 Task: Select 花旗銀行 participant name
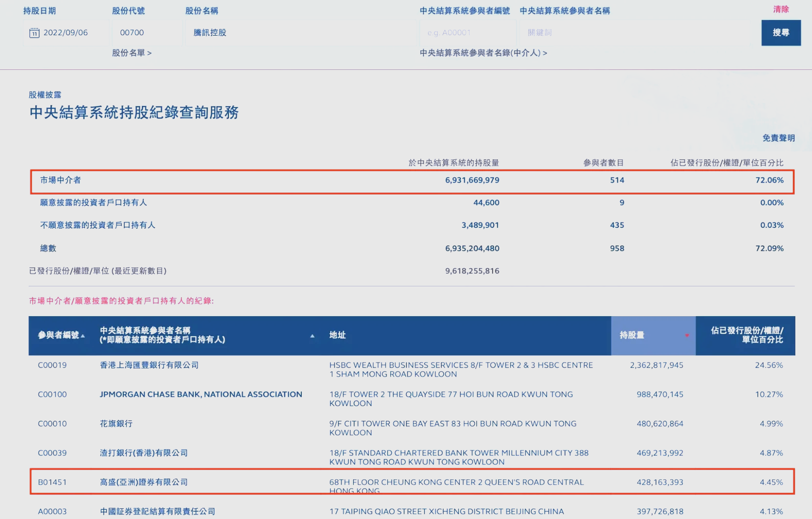116,424
